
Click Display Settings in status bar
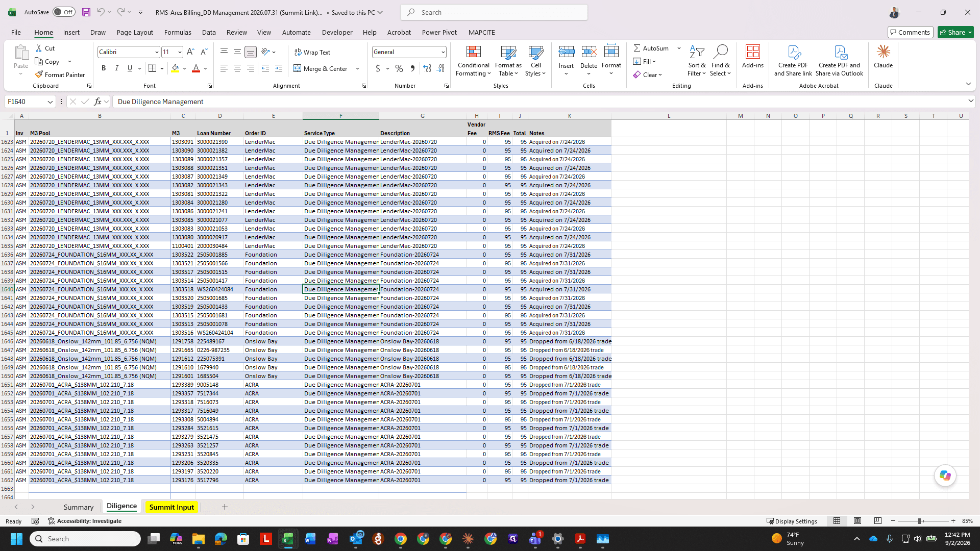point(792,521)
